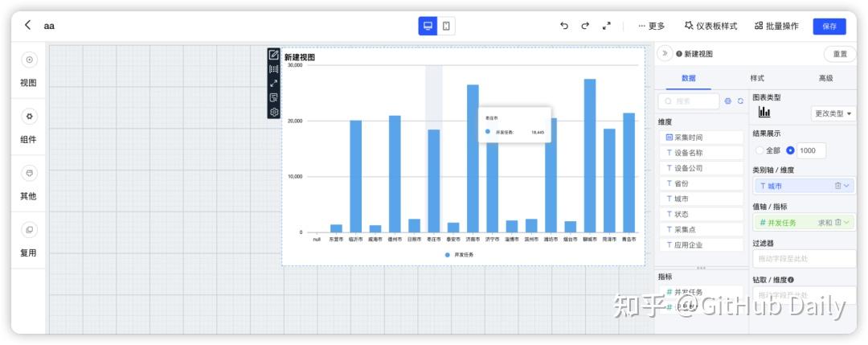Switch to the 数据 tab
The width and height of the screenshot is (868, 345).
coord(689,78)
